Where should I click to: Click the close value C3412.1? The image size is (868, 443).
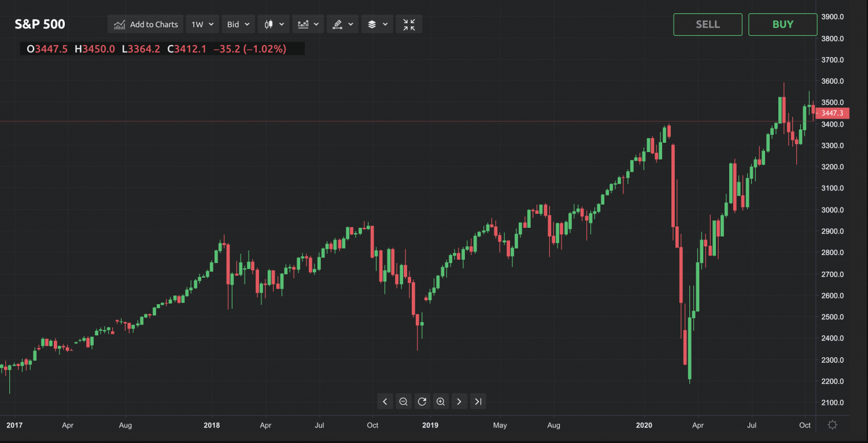(x=187, y=49)
